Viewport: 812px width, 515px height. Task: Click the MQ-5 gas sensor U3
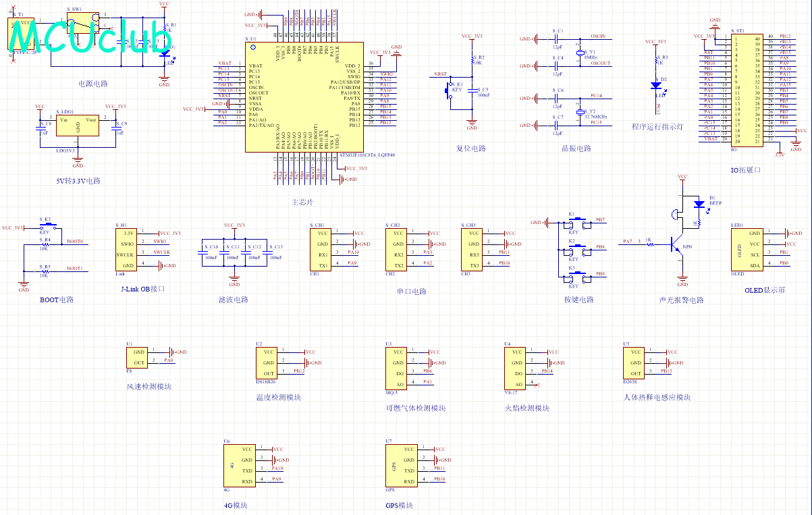398,368
